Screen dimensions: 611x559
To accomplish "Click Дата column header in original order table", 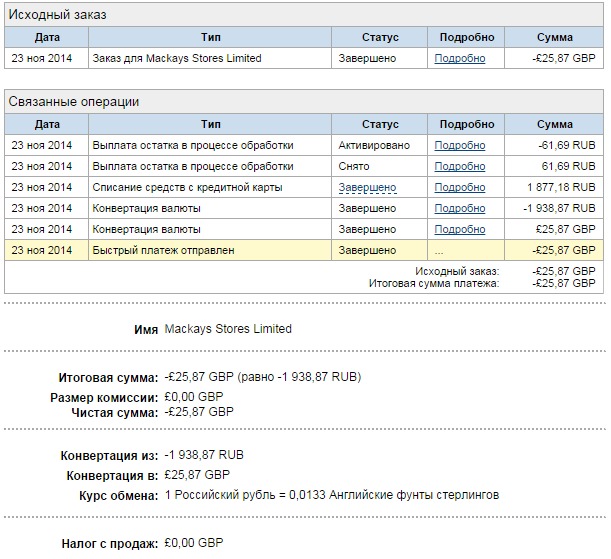I will tap(47, 37).
